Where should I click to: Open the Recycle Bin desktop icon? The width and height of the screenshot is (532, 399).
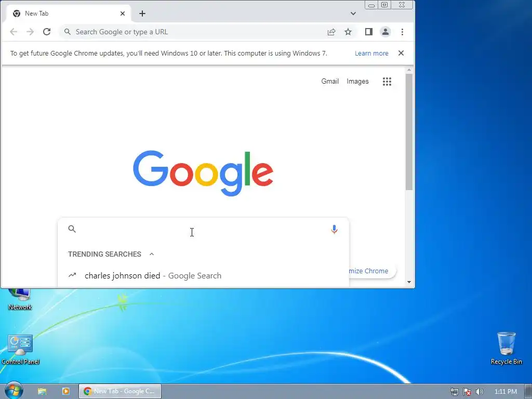[x=507, y=348]
